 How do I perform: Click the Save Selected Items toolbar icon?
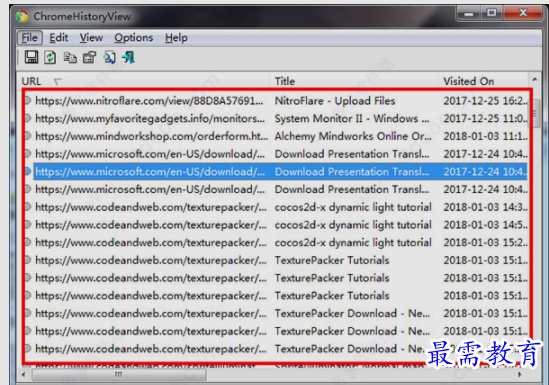(31, 57)
